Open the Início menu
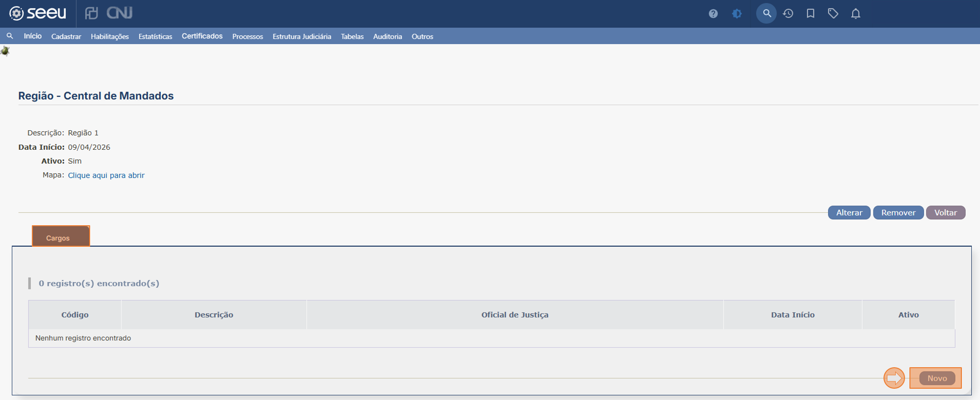Screen dimensions: 980x400 (33, 36)
